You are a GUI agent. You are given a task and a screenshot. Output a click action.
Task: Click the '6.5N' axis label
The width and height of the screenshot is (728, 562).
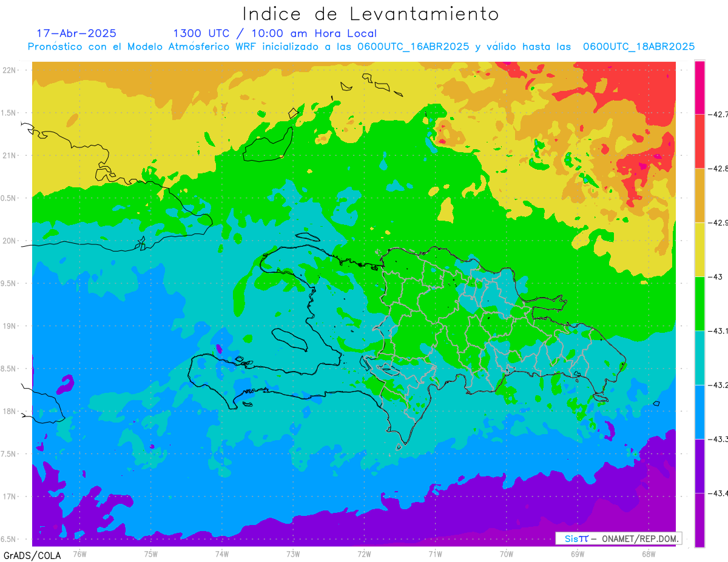pyautogui.click(x=9, y=539)
